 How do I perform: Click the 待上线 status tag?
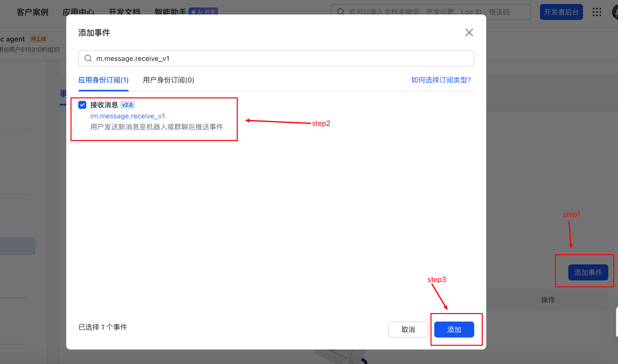pos(38,39)
